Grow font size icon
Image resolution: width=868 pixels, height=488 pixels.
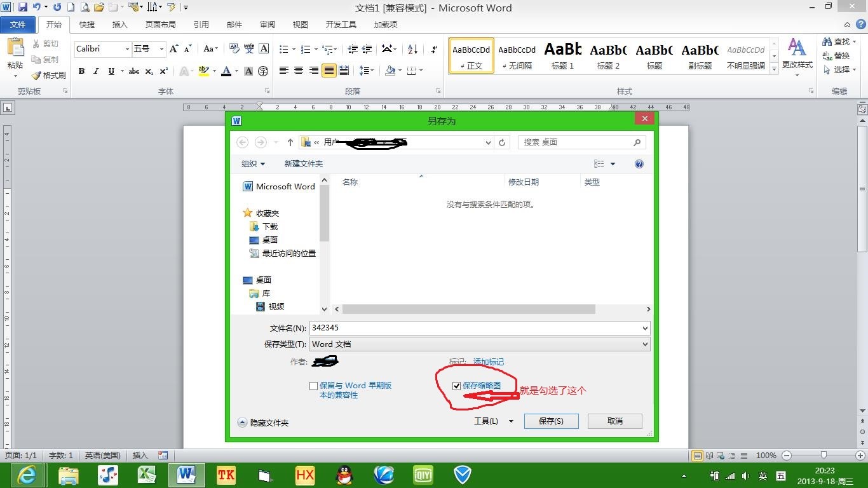coord(173,49)
